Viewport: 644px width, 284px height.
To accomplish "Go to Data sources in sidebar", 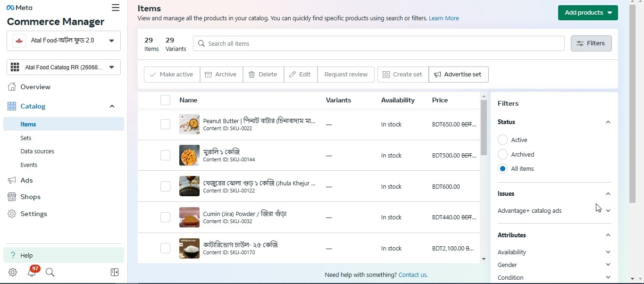I will (37, 151).
